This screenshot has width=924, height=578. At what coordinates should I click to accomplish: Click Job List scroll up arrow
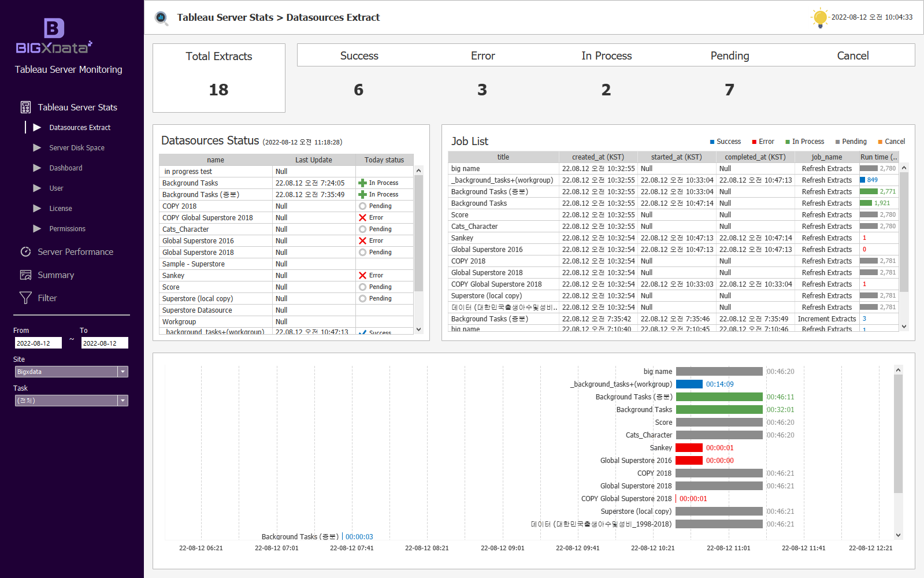904,168
